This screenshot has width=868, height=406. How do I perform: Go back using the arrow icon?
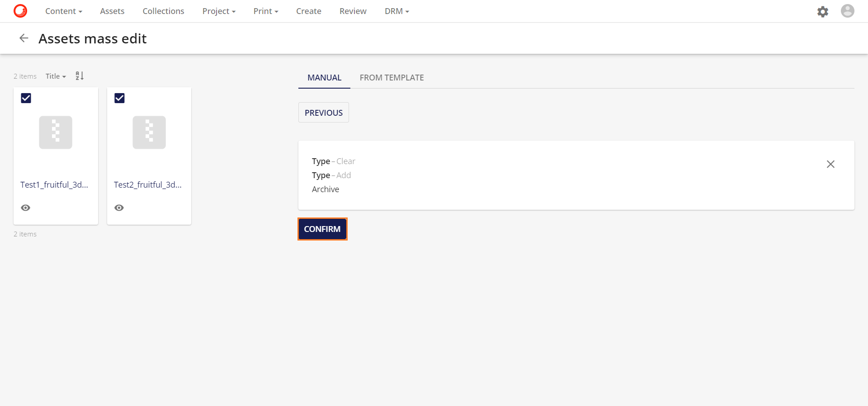pos(24,38)
